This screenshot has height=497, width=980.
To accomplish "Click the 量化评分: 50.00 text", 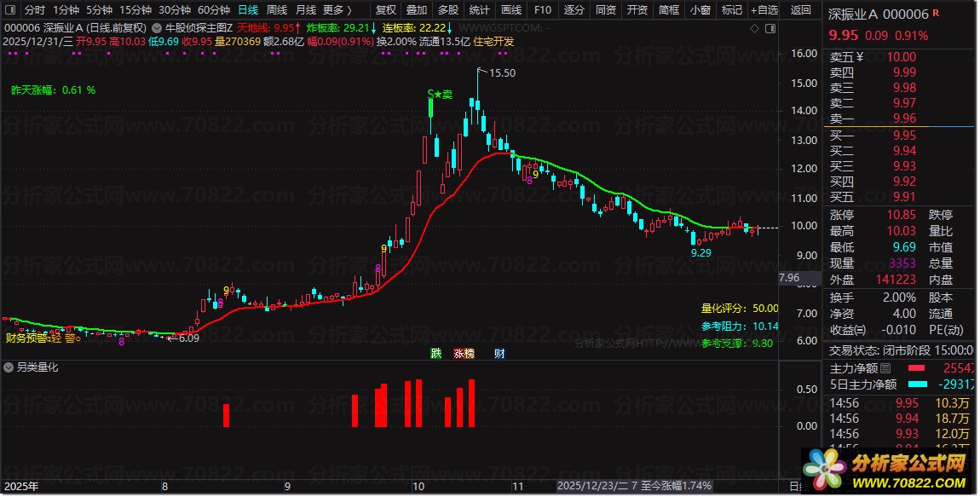I will pos(740,309).
